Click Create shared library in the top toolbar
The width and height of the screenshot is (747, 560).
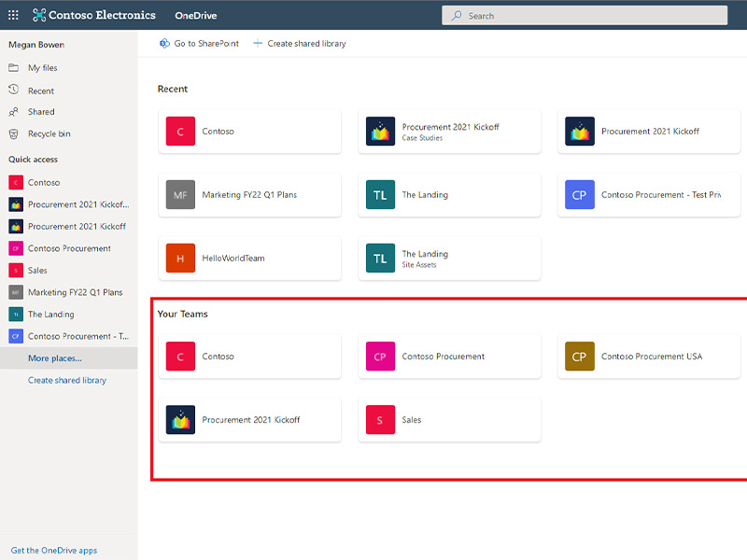[x=300, y=43]
